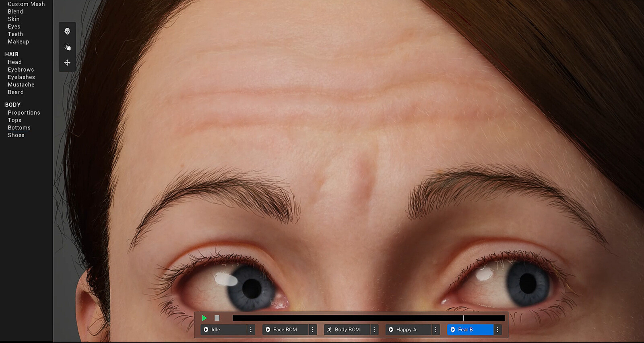Open the Makeup settings
This screenshot has height=343, width=644.
pyautogui.click(x=19, y=41)
